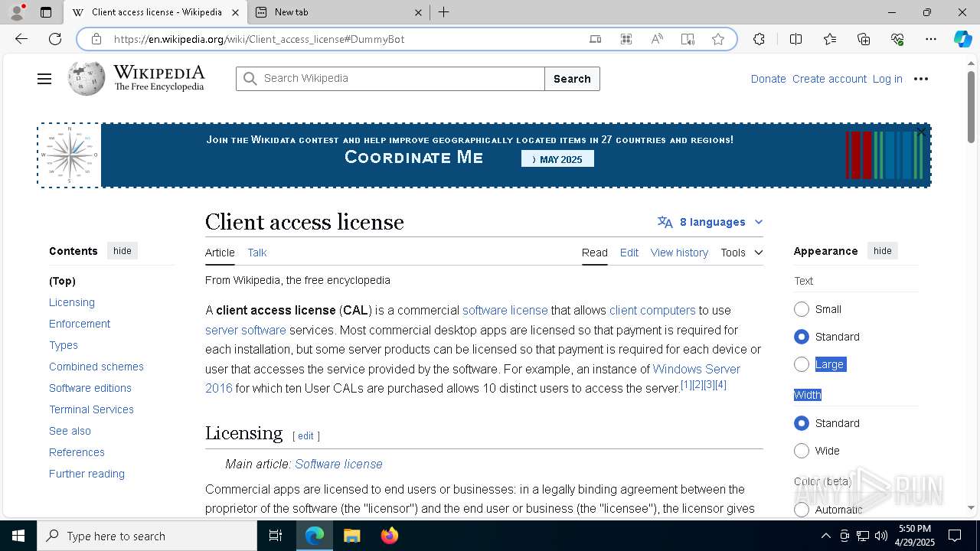Open the notification center icon
This screenshot has width=980, height=551.
coord(955,536)
